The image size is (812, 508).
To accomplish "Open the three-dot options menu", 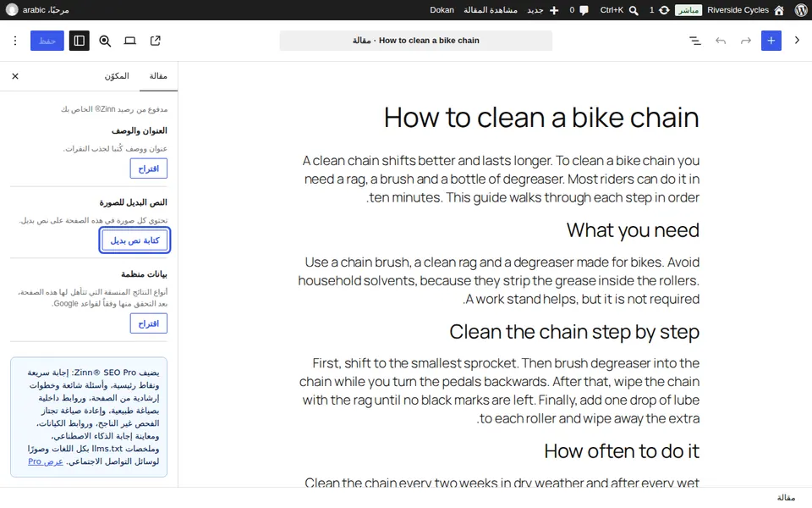I will point(15,41).
